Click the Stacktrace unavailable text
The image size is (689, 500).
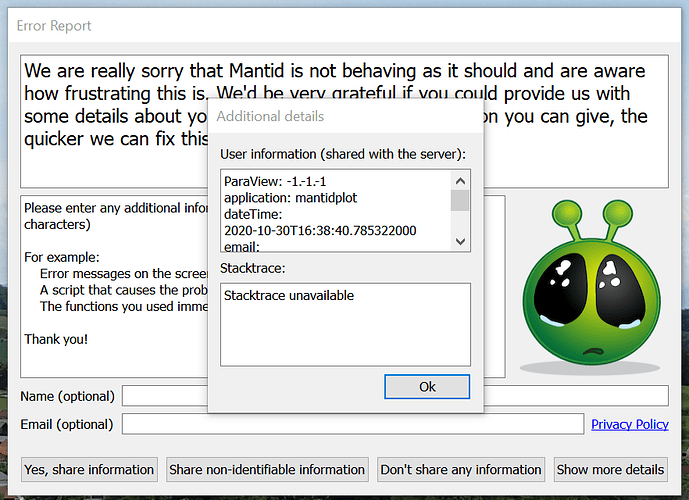tap(289, 296)
